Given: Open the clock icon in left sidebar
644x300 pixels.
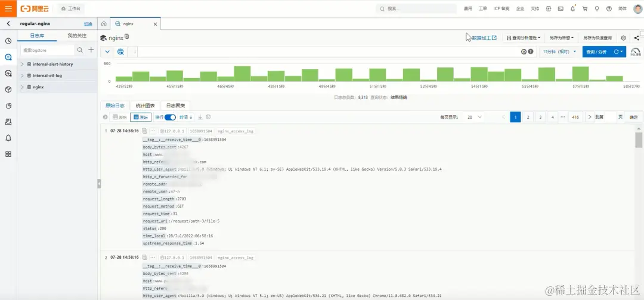Looking at the screenshot, I should pos(8,41).
